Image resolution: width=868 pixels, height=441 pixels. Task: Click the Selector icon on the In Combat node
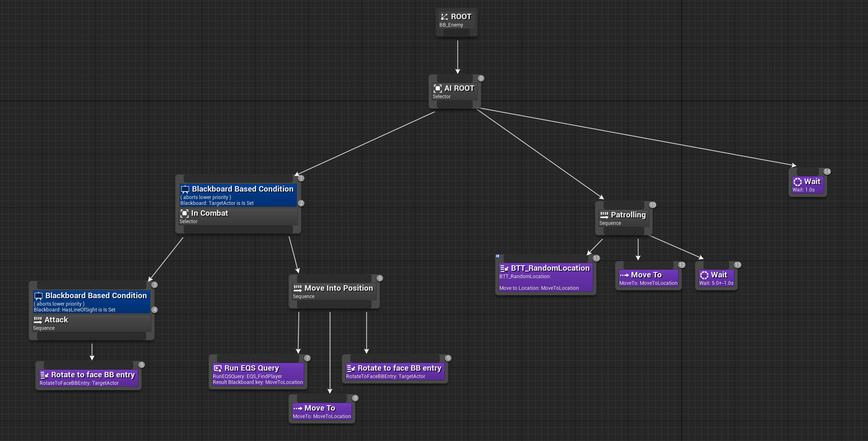point(185,213)
